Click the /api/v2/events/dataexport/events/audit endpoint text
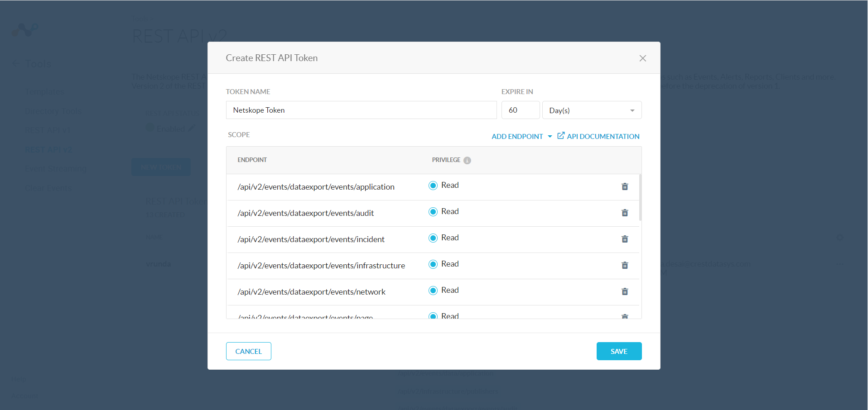 306,213
